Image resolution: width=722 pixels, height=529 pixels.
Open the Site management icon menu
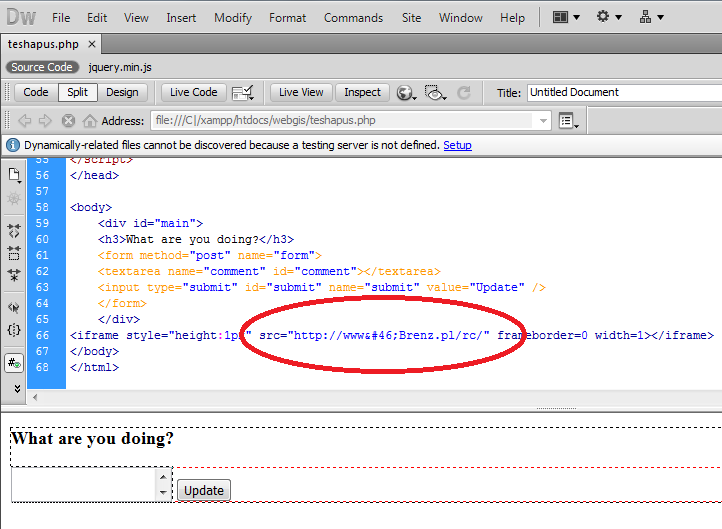645,17
